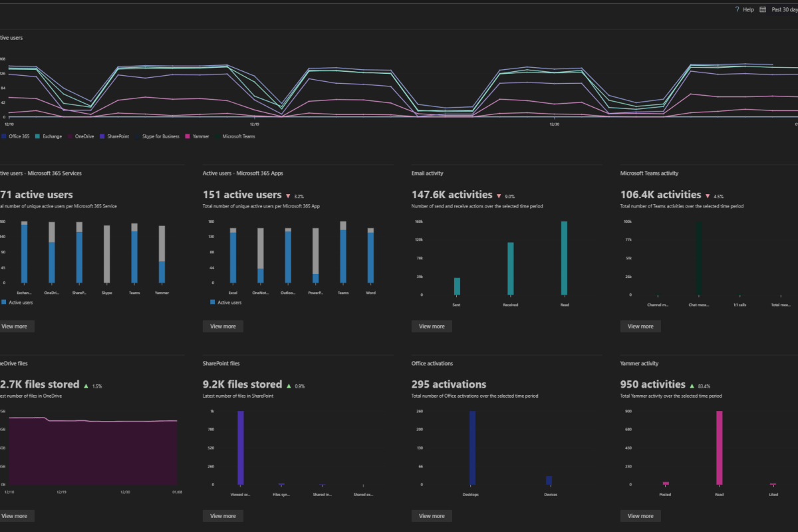Click the Read bar in Email activity chart
The width and height of the screenshot is (798, 532).
[564, 258]
